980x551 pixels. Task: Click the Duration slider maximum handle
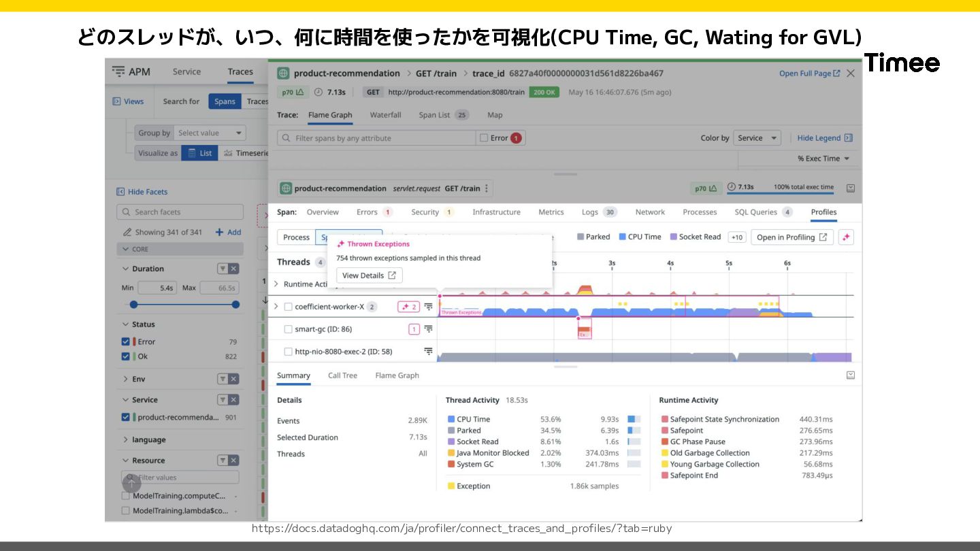235,304
